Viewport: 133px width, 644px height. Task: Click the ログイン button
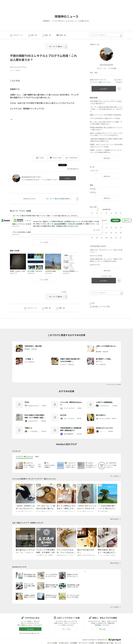[x=127, y=221]
